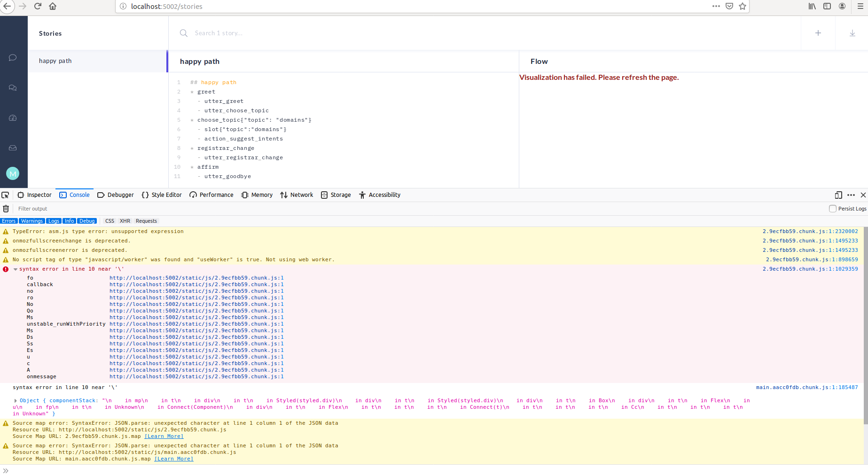This screenshot has width=868, height=476.
Task: Activate the element picker icon in devtools
Action: 5,195
